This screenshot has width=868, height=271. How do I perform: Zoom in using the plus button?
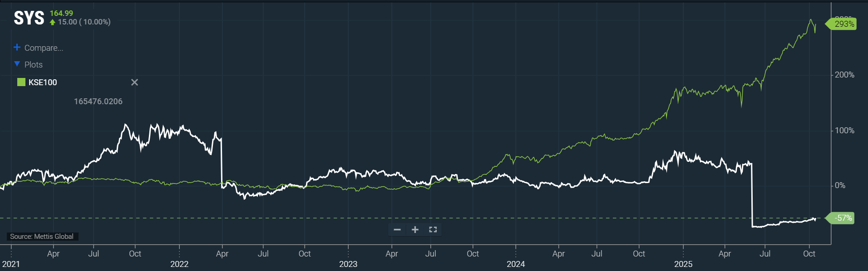coord(415,230)
